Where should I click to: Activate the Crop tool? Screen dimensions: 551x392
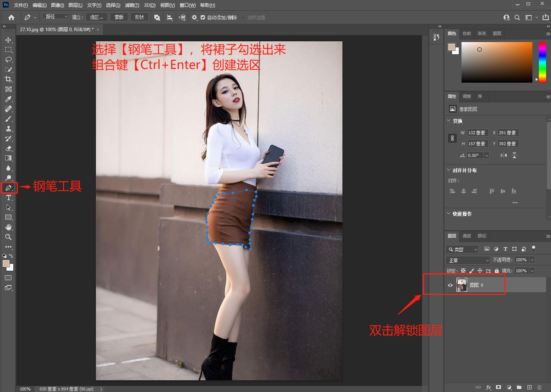tap(8, 79)
